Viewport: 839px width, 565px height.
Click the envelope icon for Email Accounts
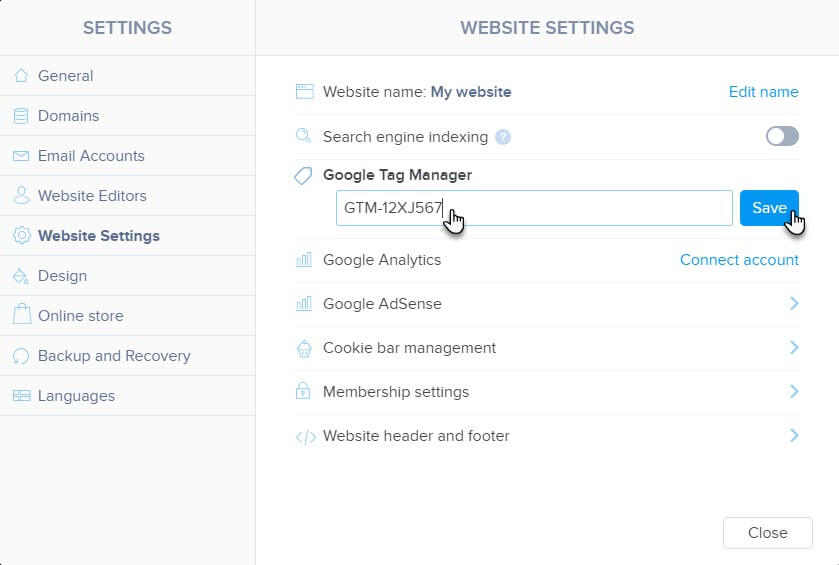pyautogui.click(x=21, y=156)
